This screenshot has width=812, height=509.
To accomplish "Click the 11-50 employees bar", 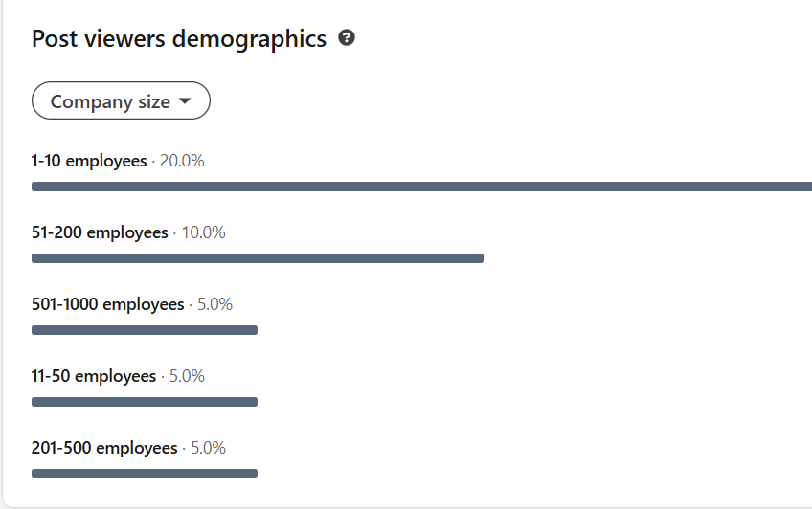I will (144, 402).
